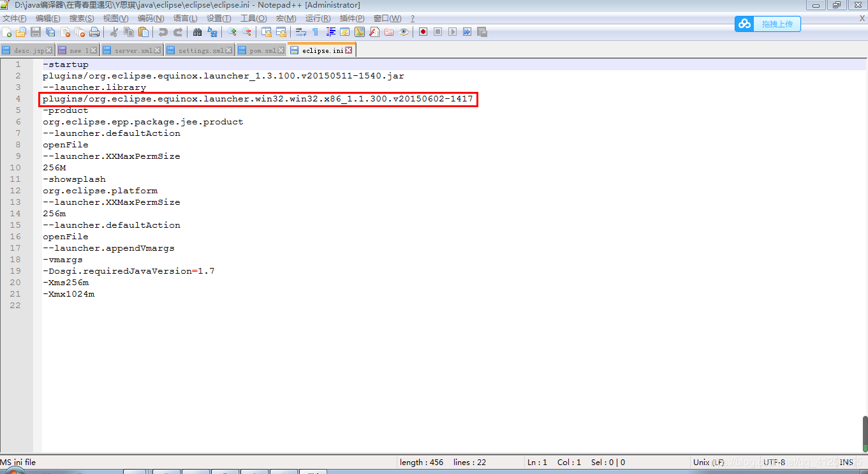Viewport: 868px width, 474px height.
Task: Create a new document with toolbar icon
Action: point(7,32)
